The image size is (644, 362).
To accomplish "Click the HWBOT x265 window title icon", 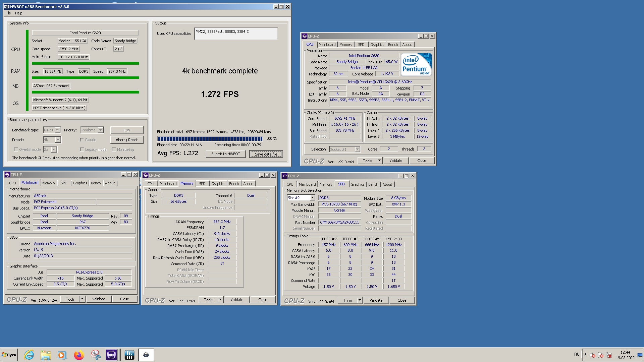I will coord(7,6).
